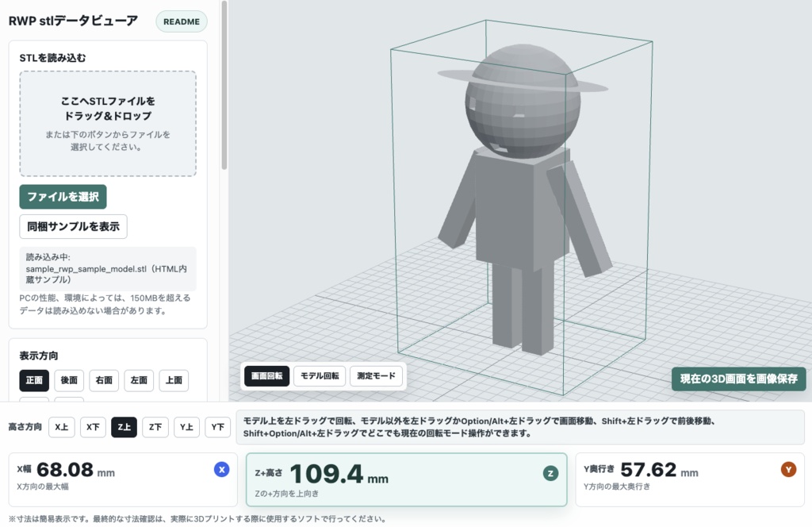
Task: Click the Zの+方向を上向き caption
Action: pyautogui.click(x=286, y=494)
